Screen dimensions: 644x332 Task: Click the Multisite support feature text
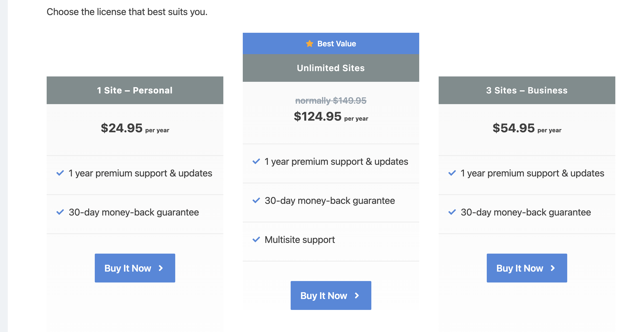pyautogui.click(x=300, y=240)
